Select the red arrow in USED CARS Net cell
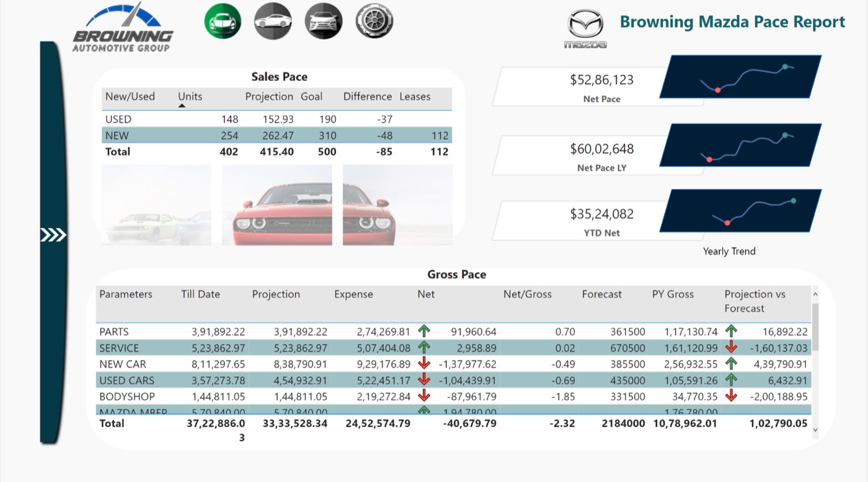Screen dimensions: 868x482 pos(425,380)
